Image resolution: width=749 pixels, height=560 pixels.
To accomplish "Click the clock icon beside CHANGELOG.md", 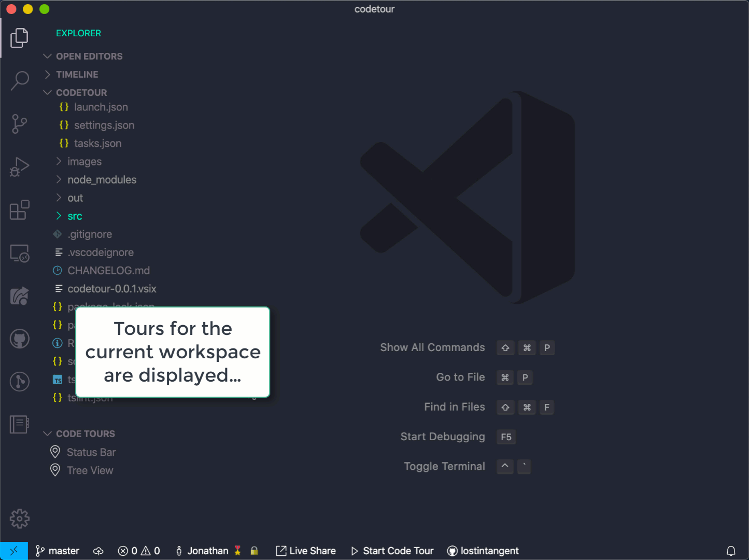I will point(58,271).
